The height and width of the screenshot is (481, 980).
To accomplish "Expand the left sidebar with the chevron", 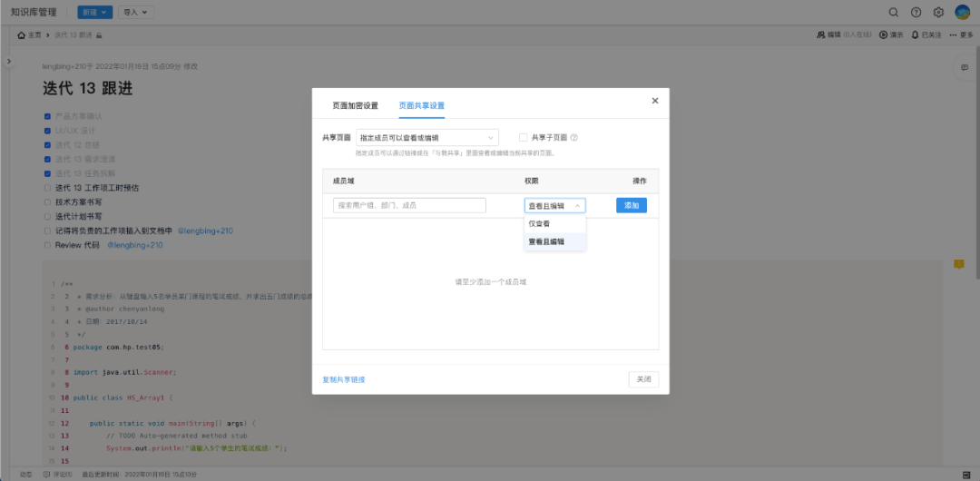I will 8,61.
